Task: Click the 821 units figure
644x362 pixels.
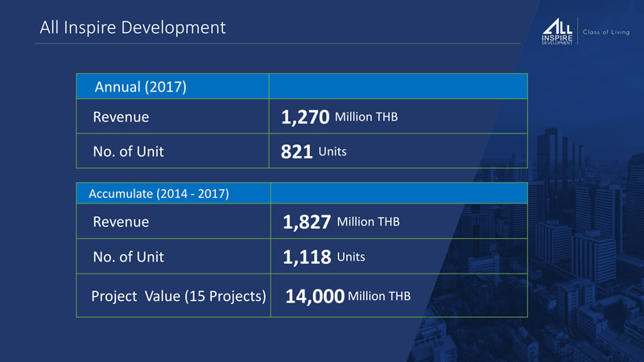Action: (x=296, y=152)
